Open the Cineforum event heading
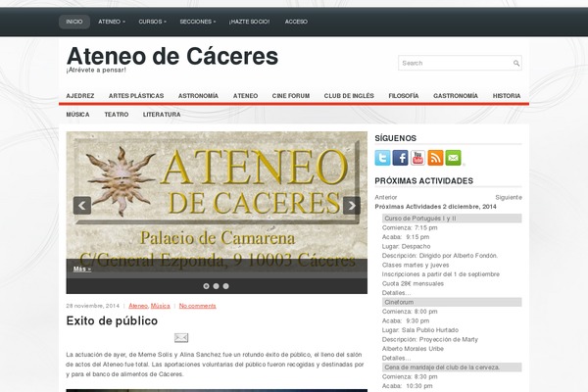The height and width of the screenshot is (392, 588). coord(452,303)
